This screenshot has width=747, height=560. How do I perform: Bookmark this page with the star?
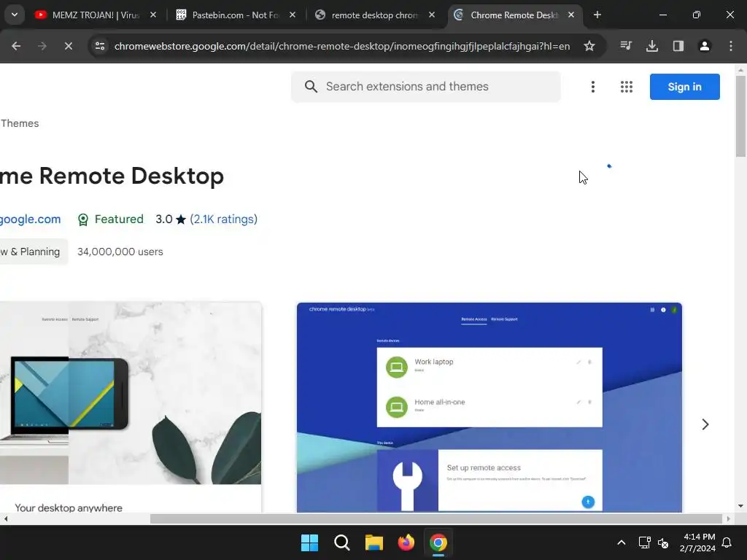589,46
